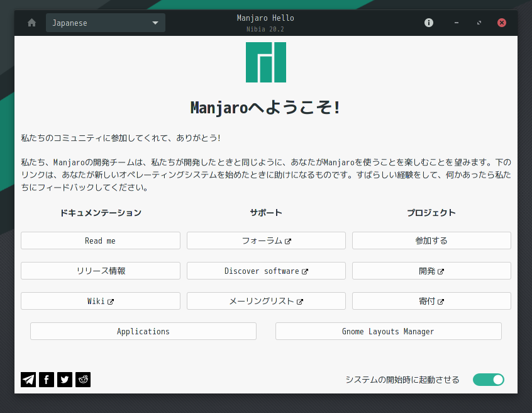This screenshot has width=532, height=413.
Task: Click the Manjaro logo image
Action: (x=266, y=62)
